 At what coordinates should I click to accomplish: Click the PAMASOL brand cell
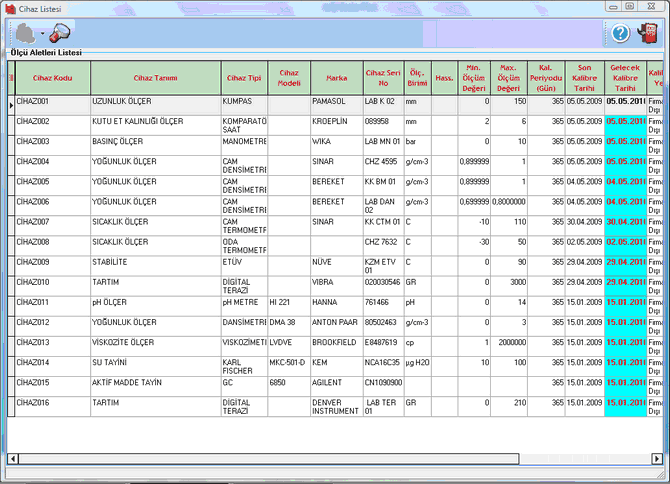pyautogui.click(x=337, y=105)
